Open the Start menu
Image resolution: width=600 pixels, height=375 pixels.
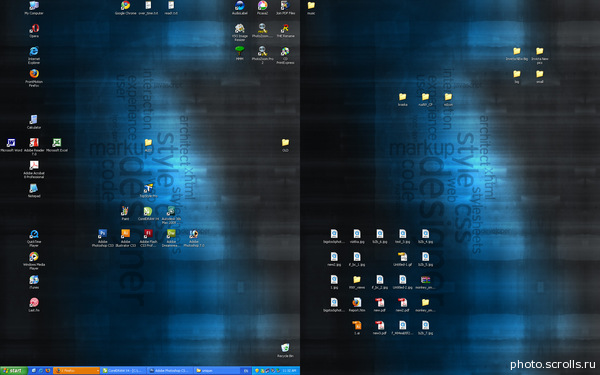click(14, 370)
